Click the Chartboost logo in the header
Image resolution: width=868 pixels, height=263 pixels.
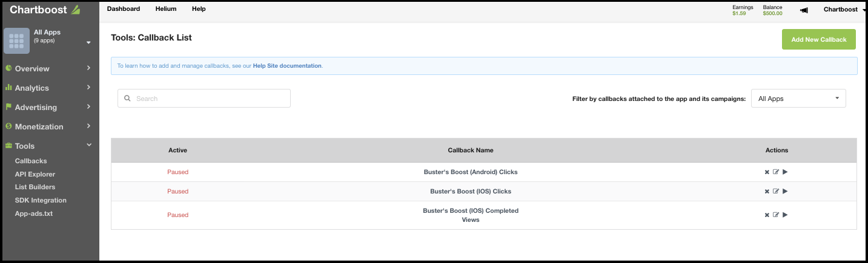pyautogui.click(x=44, y=10)
